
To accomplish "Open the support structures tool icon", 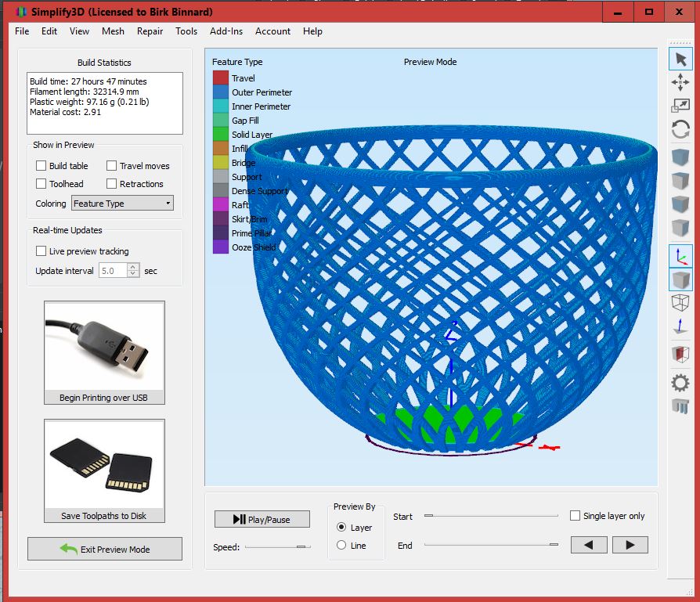I will pyautogui.click(x=680, y=406).
